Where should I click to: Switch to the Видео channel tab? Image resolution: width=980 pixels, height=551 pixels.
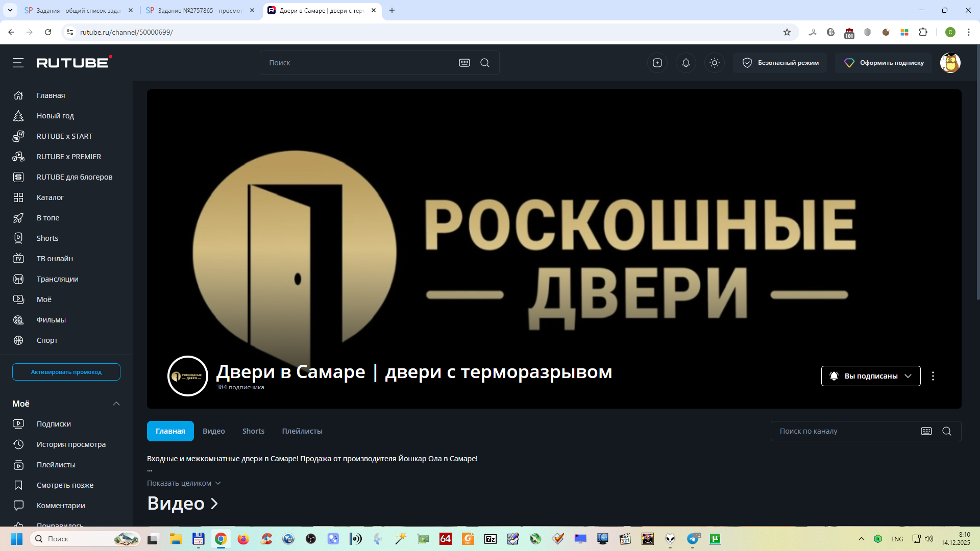point(213,431)
